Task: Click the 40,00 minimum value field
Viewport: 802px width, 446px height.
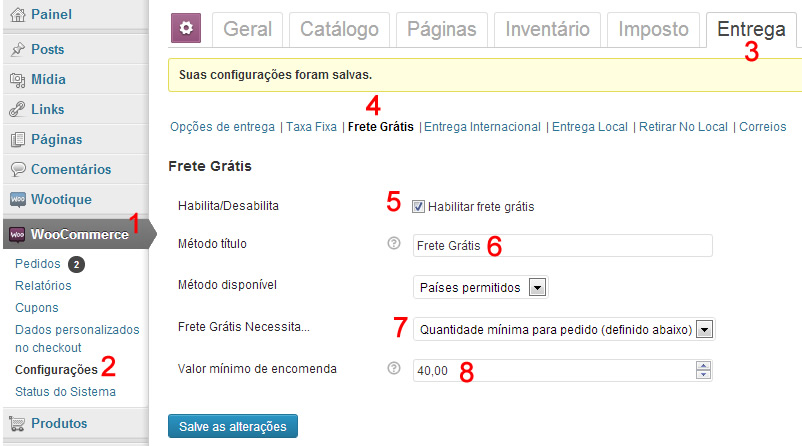Action: click(554, 370)
